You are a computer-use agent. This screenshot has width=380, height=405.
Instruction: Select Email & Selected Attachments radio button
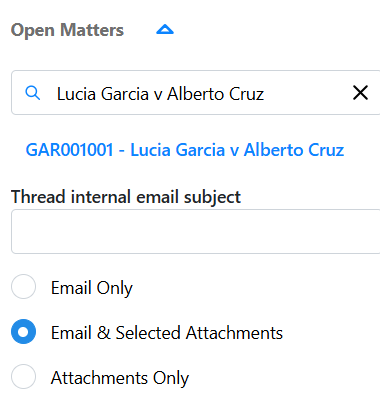point(23,332)
